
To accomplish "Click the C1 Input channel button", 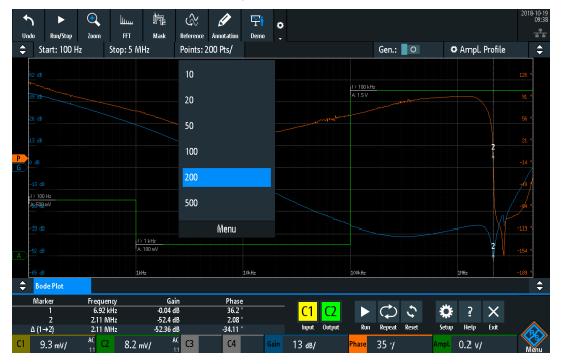I will [x=307, y=312].
